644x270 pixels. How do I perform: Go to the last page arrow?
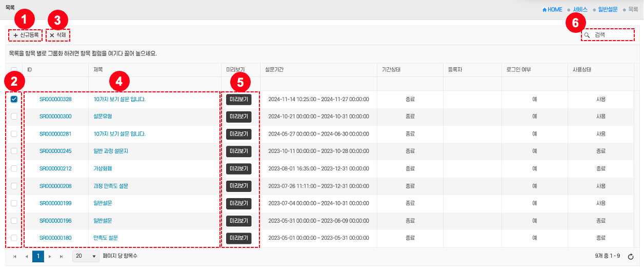point(62,256)
